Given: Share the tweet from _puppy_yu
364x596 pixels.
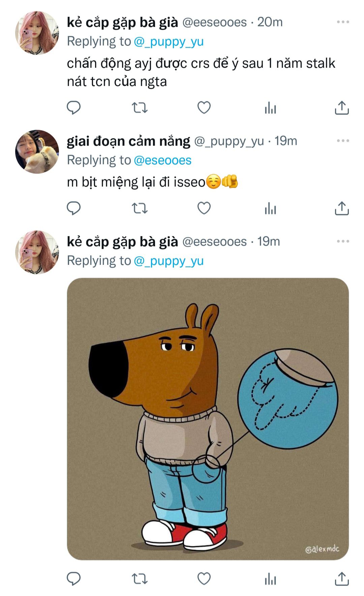Looking at the screenshot, I should pyautogui.click(x=341, y=208).
